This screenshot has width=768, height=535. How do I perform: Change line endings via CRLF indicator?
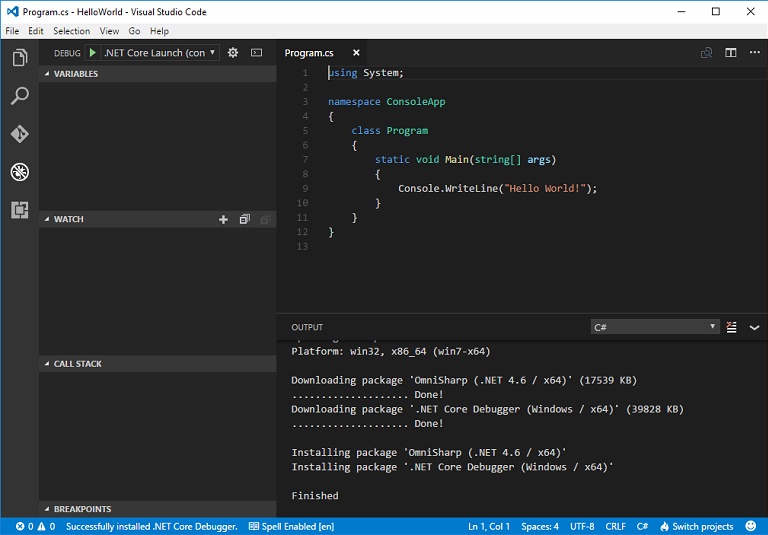point(615,527)
